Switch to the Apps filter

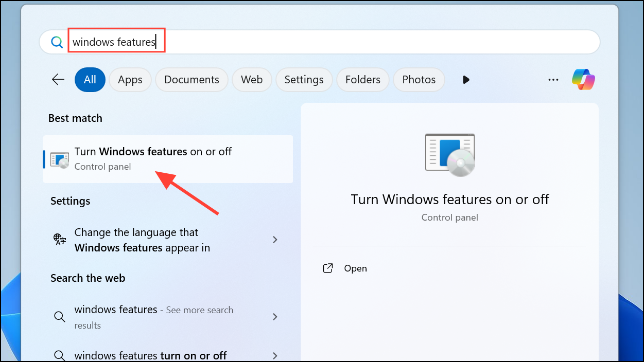coord(130,80)
